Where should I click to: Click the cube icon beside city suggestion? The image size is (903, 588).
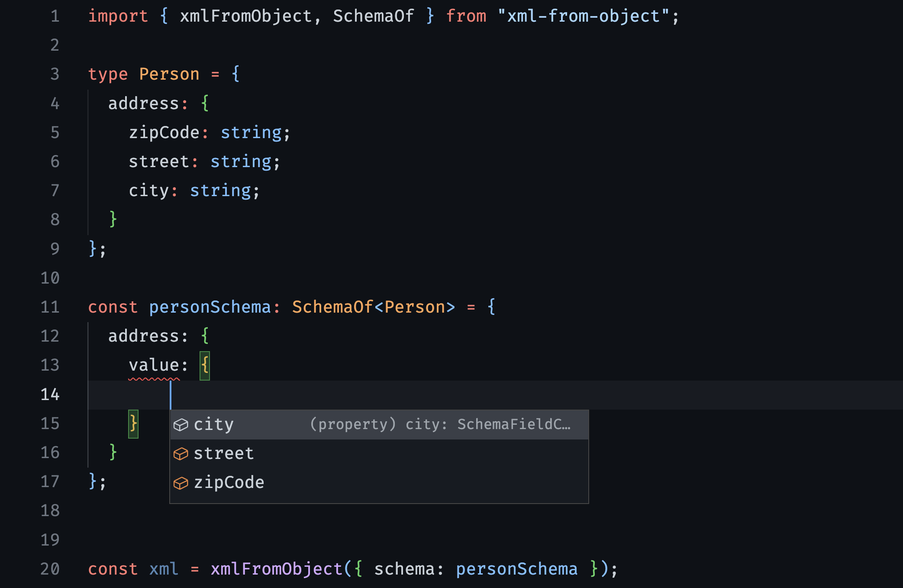181,425
